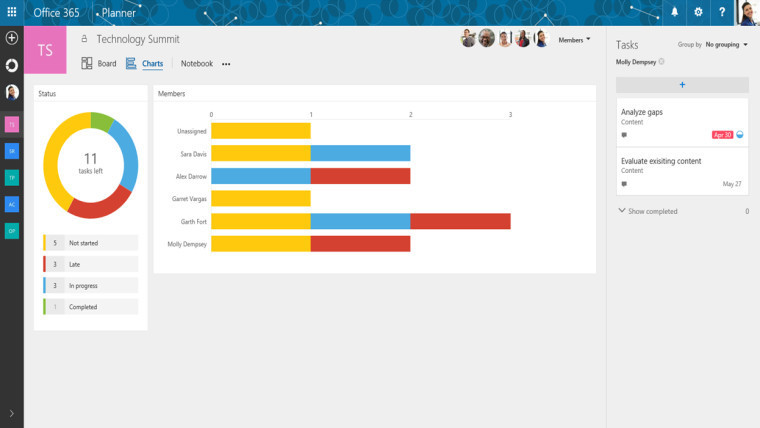Click Sara Davis's blue in-progress bar
The image size is (760, 428).
(360, 153)
